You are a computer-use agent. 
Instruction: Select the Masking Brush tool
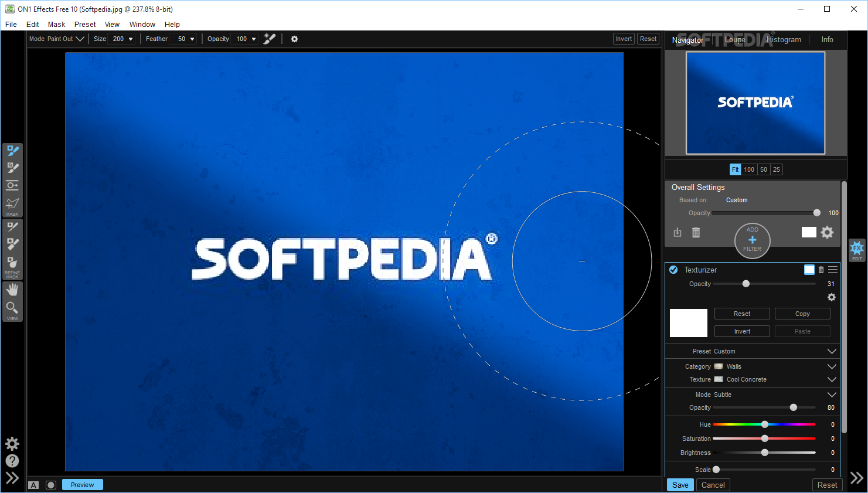point(12,151)
